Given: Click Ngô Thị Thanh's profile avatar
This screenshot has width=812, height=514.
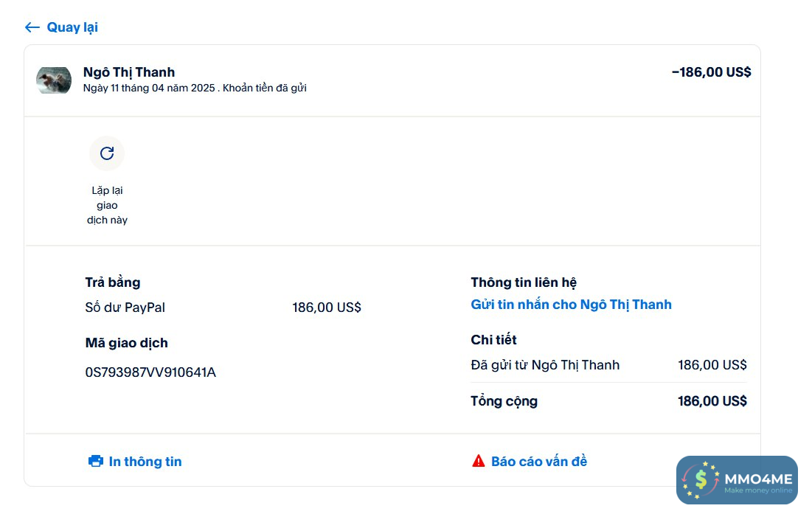Looking at the screenshot, I should (x=54, y=80).
